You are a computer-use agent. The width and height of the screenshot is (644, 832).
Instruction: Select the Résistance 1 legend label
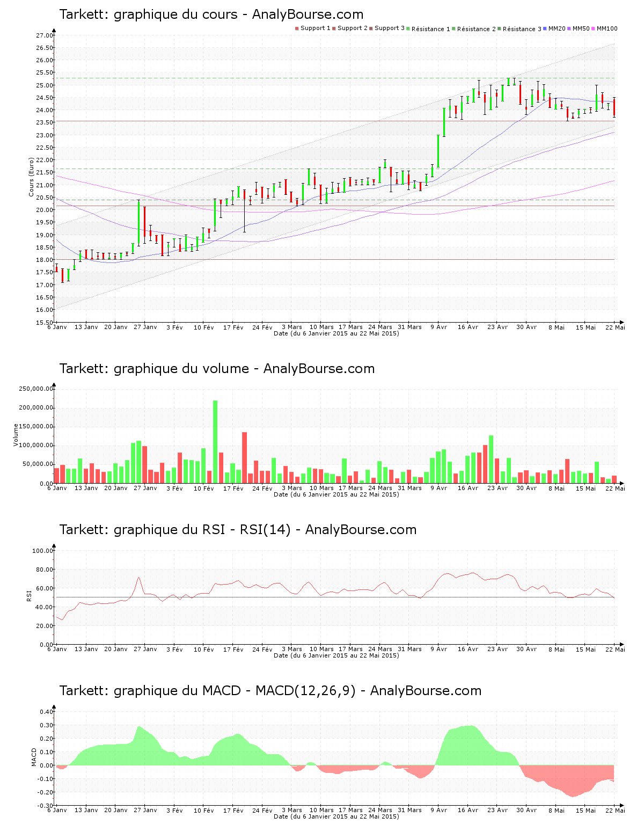[431, 29]
